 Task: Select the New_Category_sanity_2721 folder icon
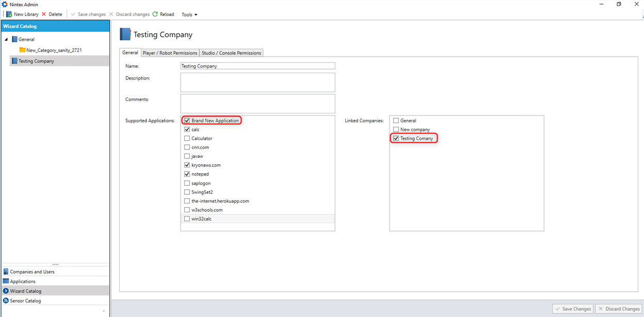click(22, 50)
